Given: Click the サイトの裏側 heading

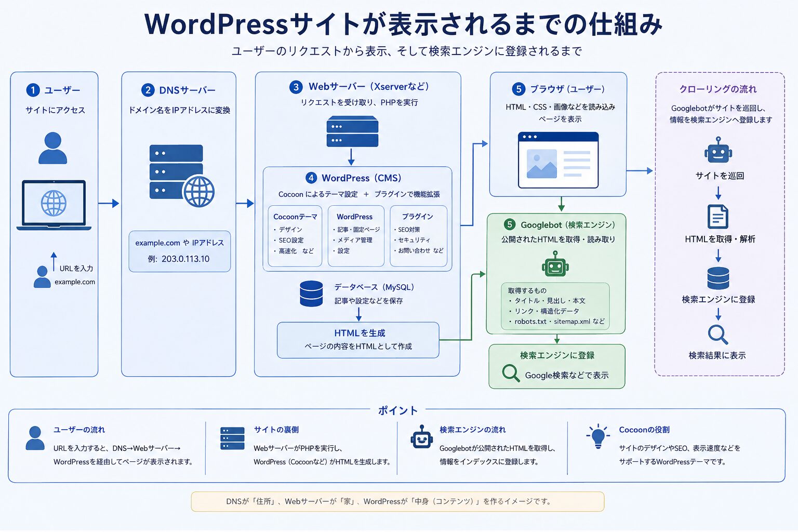Looking at the screenshot, I should 276,430.
